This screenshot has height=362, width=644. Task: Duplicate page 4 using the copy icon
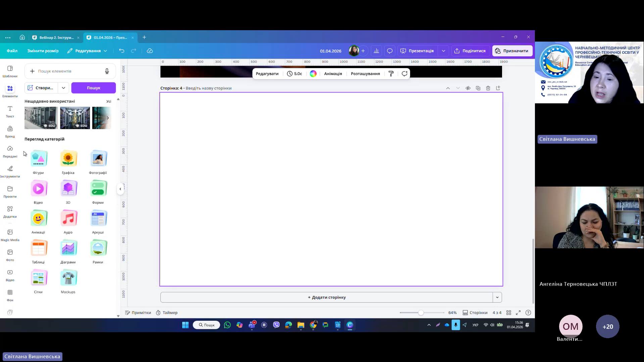(x=478, y=88)
